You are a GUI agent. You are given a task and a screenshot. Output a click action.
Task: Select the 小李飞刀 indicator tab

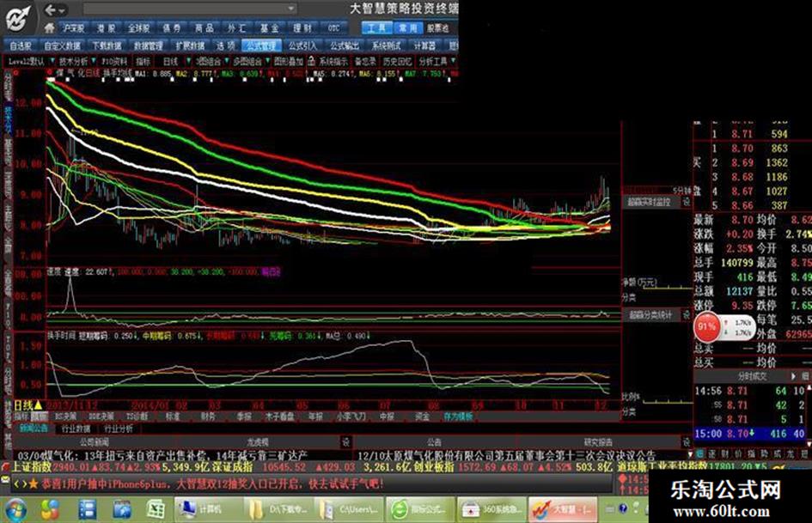(x=351, y=416)
